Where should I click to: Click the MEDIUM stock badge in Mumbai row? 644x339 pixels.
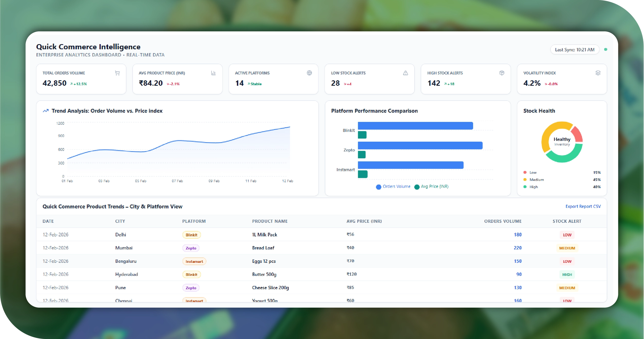567,248
